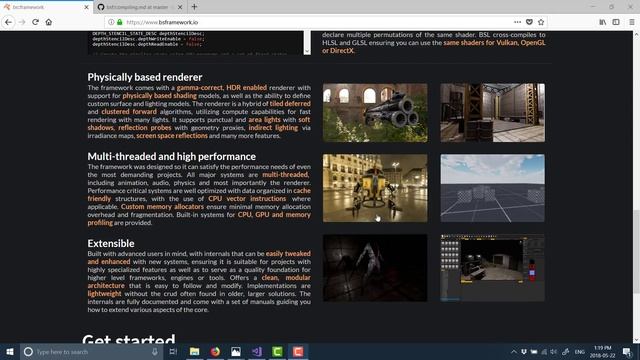The image size is (640, 360).
Task: Open the volume control in system tray
Action: pos(553,352)
